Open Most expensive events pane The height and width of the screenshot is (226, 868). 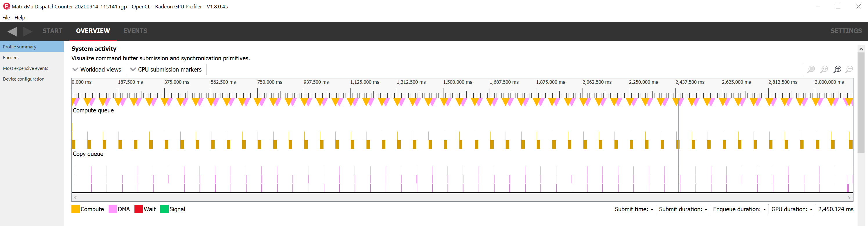point(26,68)
